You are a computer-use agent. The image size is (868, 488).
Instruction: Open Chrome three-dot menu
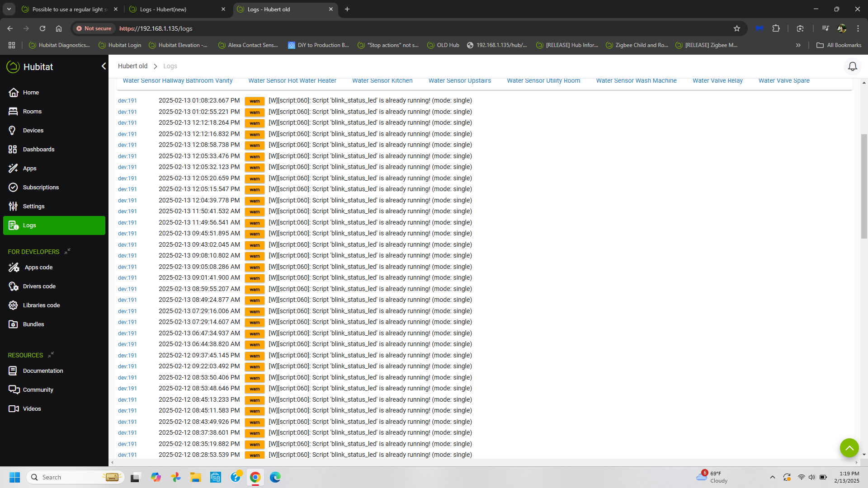tap(858, 28)
